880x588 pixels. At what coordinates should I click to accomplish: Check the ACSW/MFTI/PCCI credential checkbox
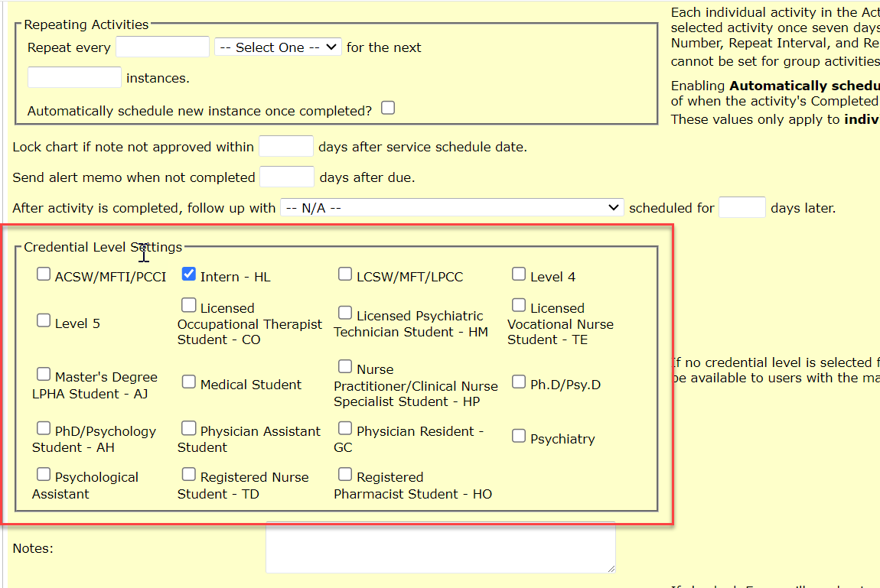point(43,274)
